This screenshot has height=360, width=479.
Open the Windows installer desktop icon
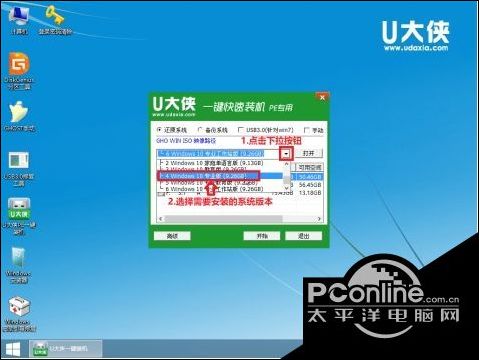[x=19, y=265]
